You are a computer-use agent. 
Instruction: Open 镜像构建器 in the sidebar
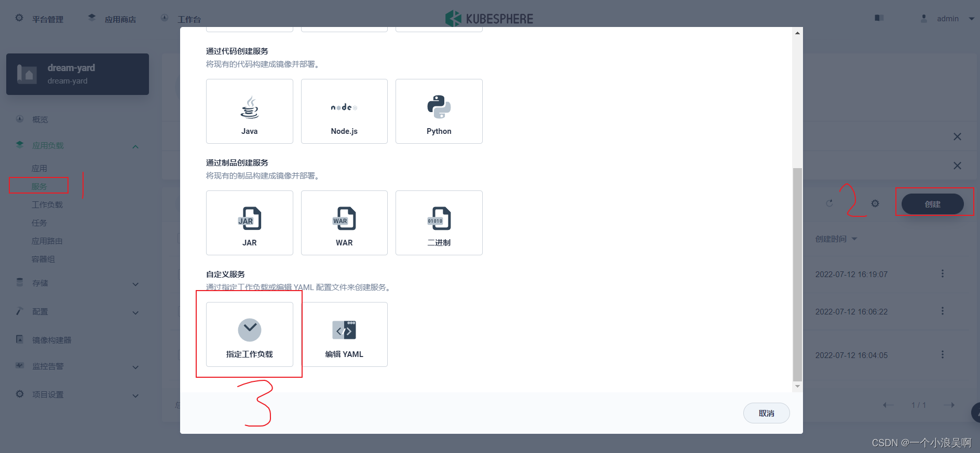click(52, 340)
